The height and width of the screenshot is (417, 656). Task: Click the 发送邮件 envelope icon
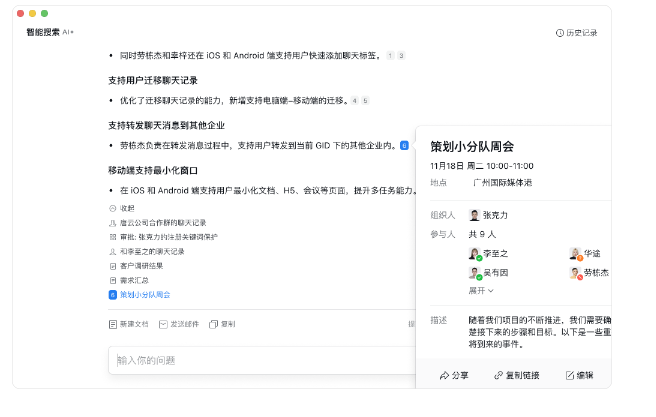(162, 324)
